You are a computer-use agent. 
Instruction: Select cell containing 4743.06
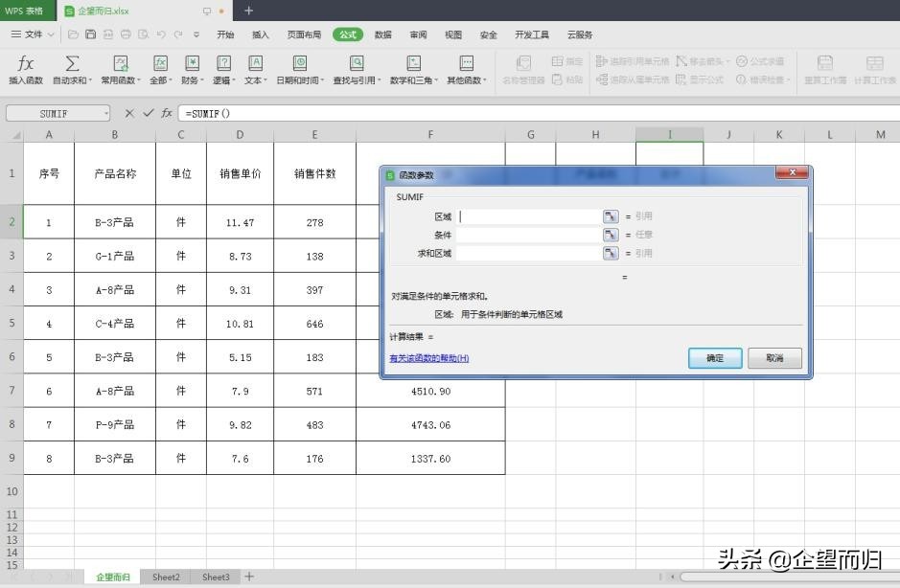click(x=430, y=425)
